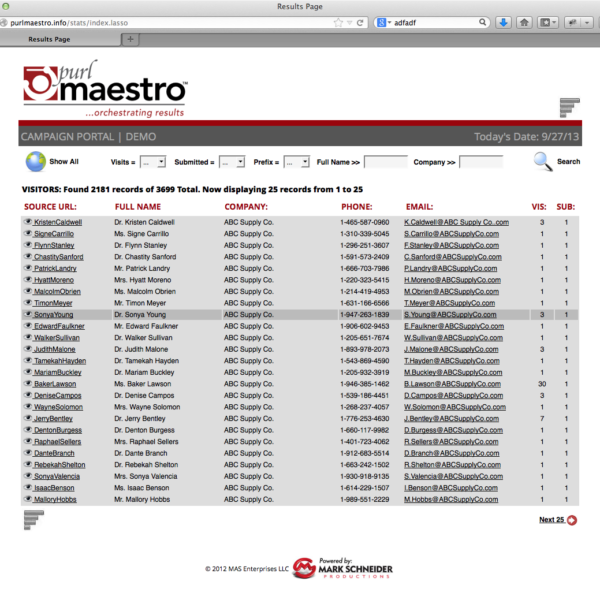
Task: Open the Submitted filter dropdown
Action: [x=231, y=162]
